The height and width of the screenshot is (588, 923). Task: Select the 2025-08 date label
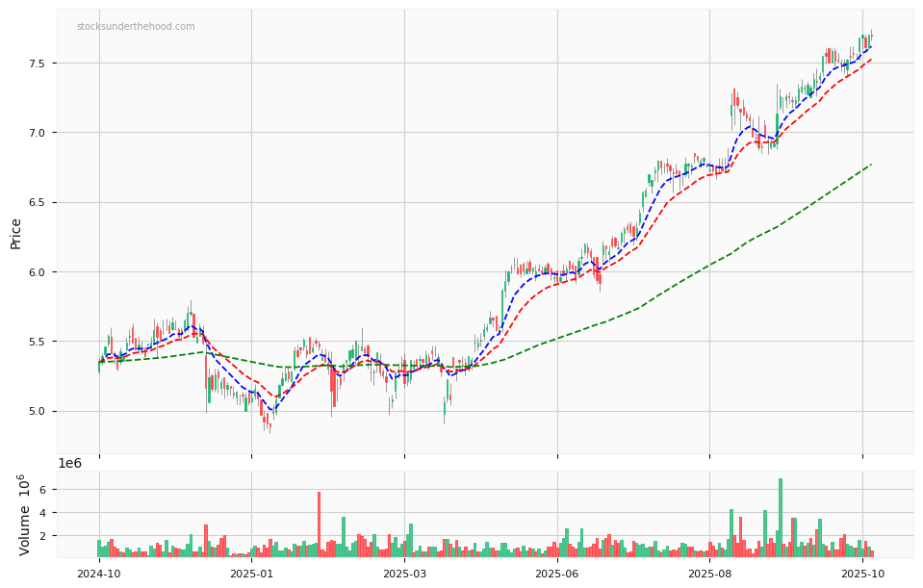tap(709, 574)
